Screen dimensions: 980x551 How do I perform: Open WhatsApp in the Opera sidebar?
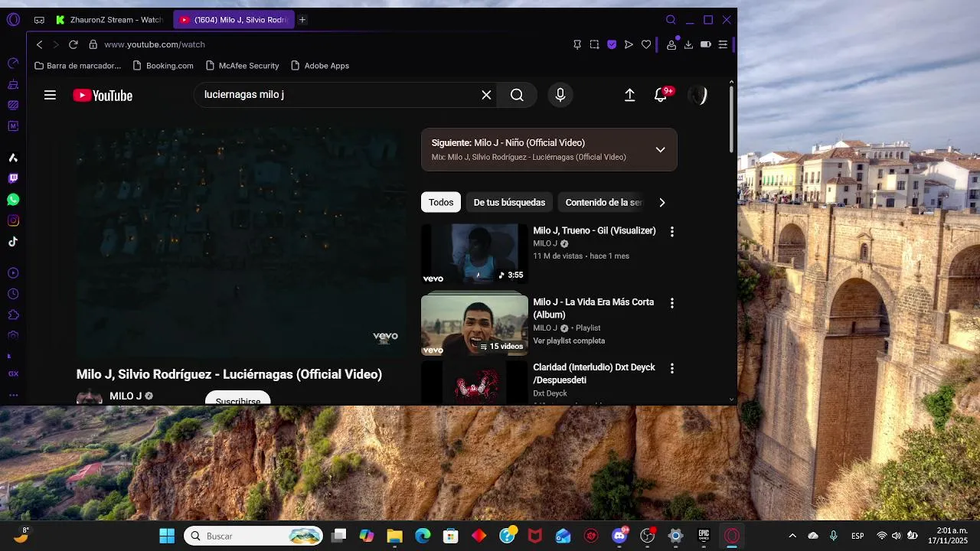13,200
